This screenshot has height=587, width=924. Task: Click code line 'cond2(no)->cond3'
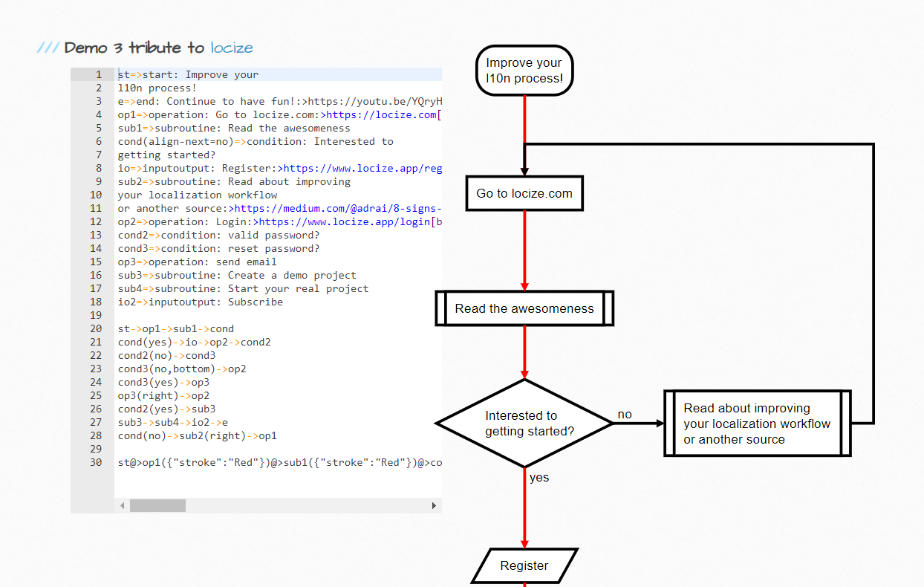(x=167, y=355)
